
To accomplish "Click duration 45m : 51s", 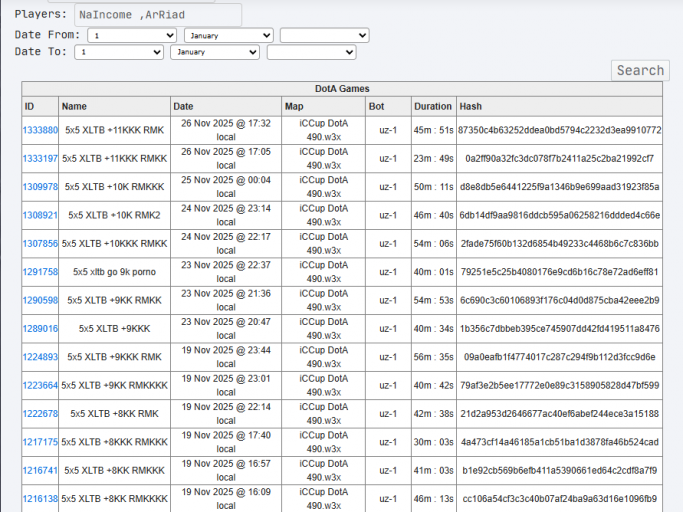I will (433, 130).
